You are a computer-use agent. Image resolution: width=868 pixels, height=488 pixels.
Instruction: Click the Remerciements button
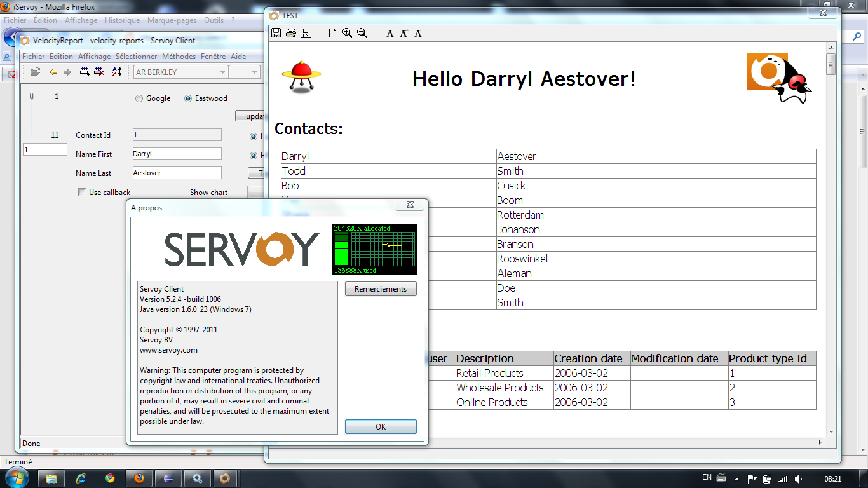tap(381, 289)
